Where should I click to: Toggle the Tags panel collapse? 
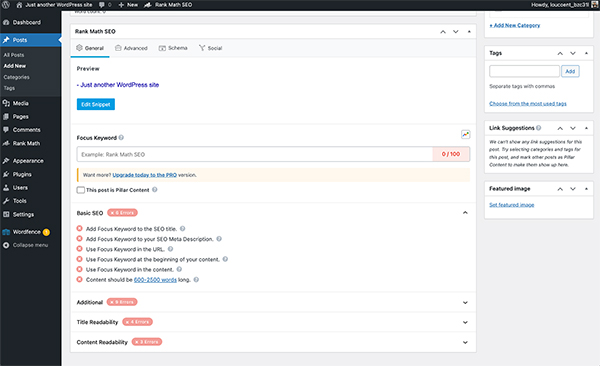(586, 53)
